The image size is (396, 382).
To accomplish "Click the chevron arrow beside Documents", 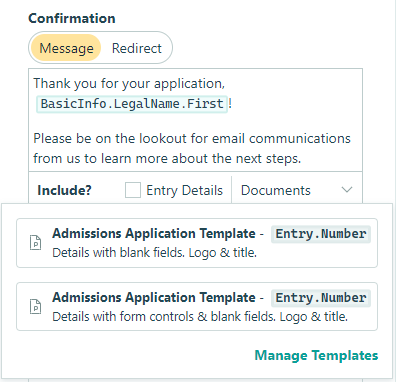I will [x=347, y=190].
